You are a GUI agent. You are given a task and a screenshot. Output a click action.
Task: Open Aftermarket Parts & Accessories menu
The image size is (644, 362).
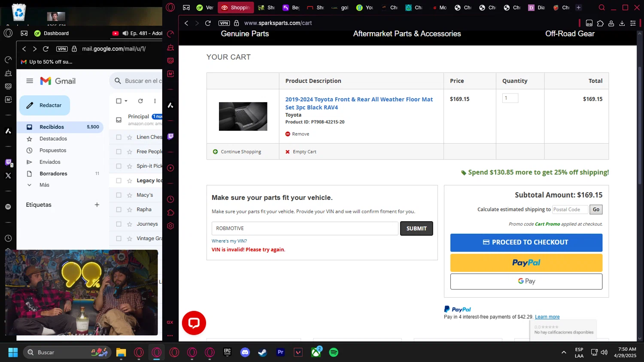pos(407,33)
